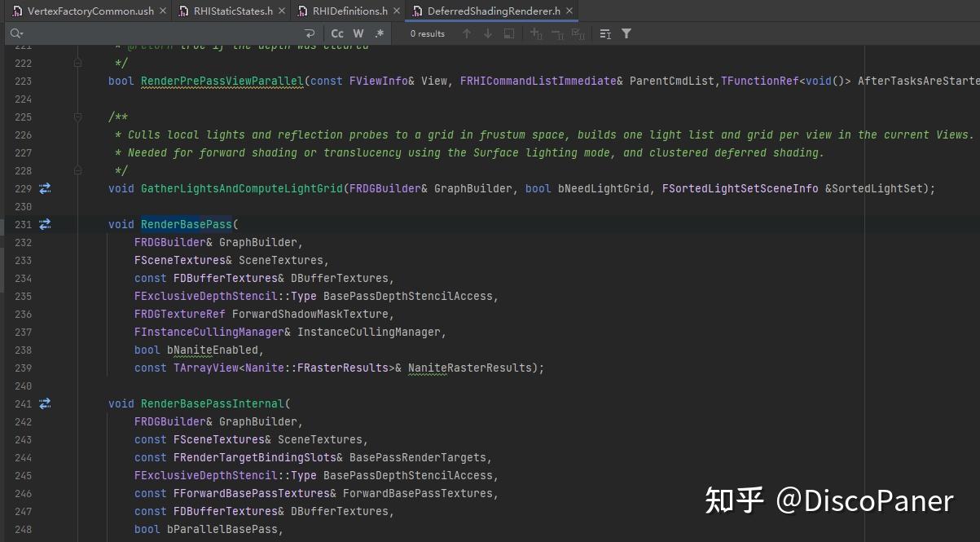Click the newline icon in the find bar
The width and height of the screenshot is (980, 542).
(310, 33)
